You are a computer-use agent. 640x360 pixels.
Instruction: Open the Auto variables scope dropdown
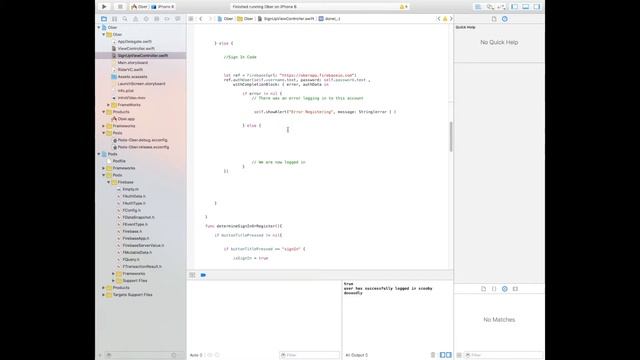pos(196,355)
